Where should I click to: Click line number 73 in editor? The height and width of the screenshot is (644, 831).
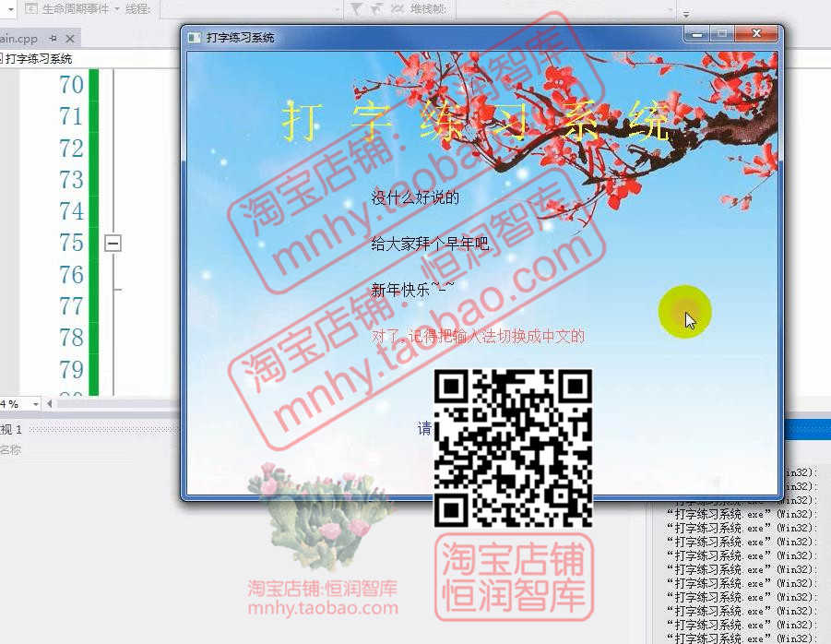[71, 180]
